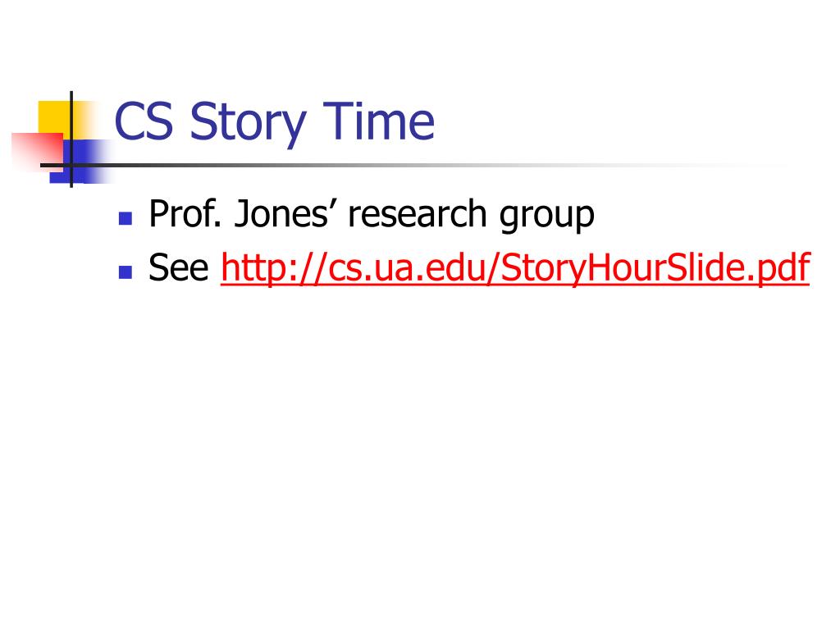The height and width of the screenshot is (630, 840).
Task: Click bullet marker before "See"
Action: tap(126, 272)
